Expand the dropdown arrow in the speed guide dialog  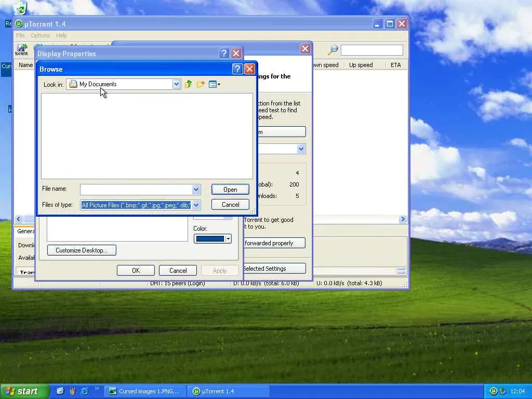click(301, 149)
